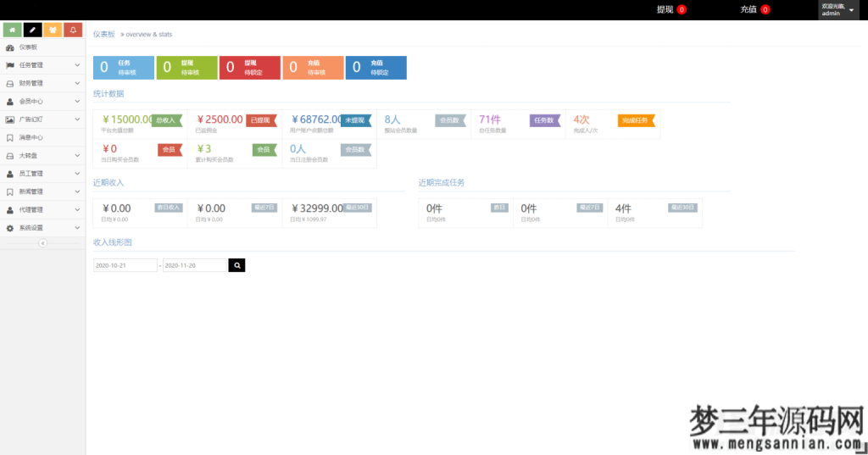Click the picture icon beside 广告幻灯
Screen dimensions: 868x455
click(10, 119)
